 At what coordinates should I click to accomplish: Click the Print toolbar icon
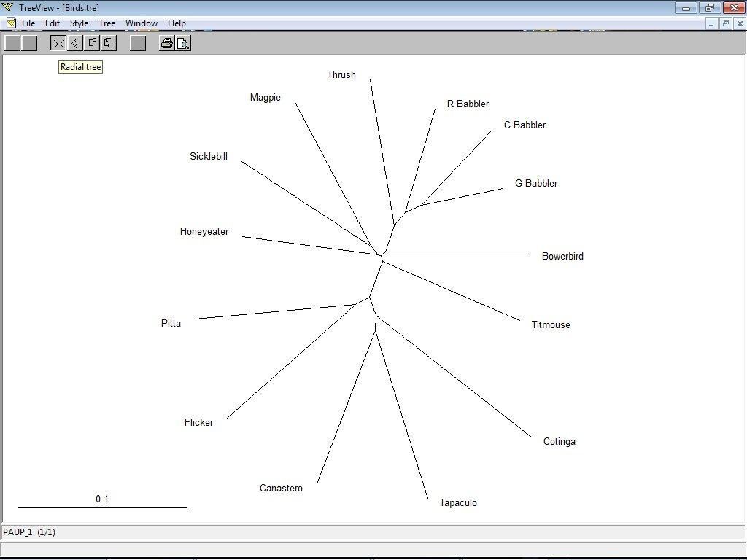[x=167, y=43]
